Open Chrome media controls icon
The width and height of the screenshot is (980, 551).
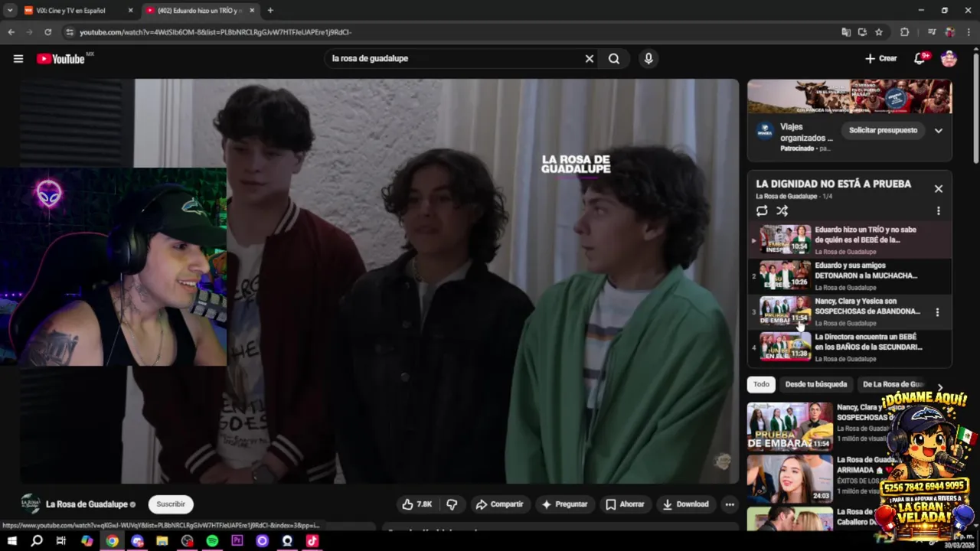[931, 32]
